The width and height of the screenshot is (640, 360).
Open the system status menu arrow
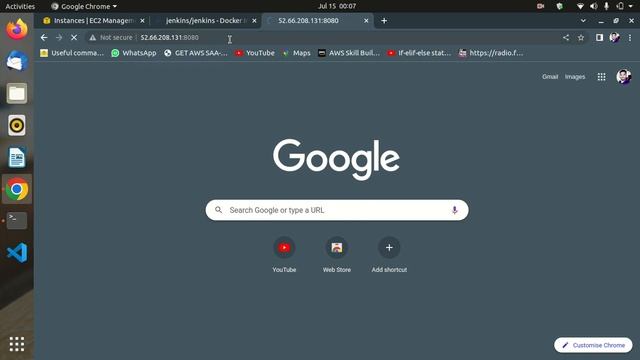(x=630, y=6)
